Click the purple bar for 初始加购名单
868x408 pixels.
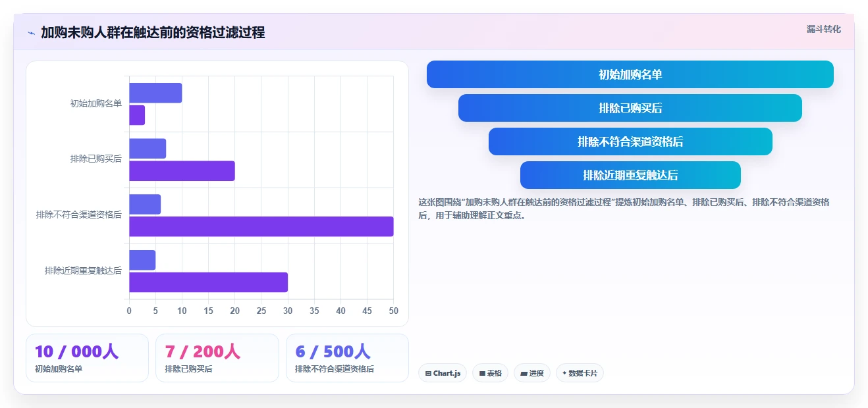[137, 115]
